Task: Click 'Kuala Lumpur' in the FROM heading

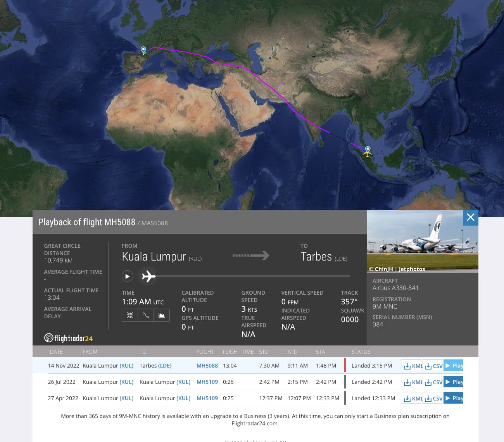Action: click(154, 257)
